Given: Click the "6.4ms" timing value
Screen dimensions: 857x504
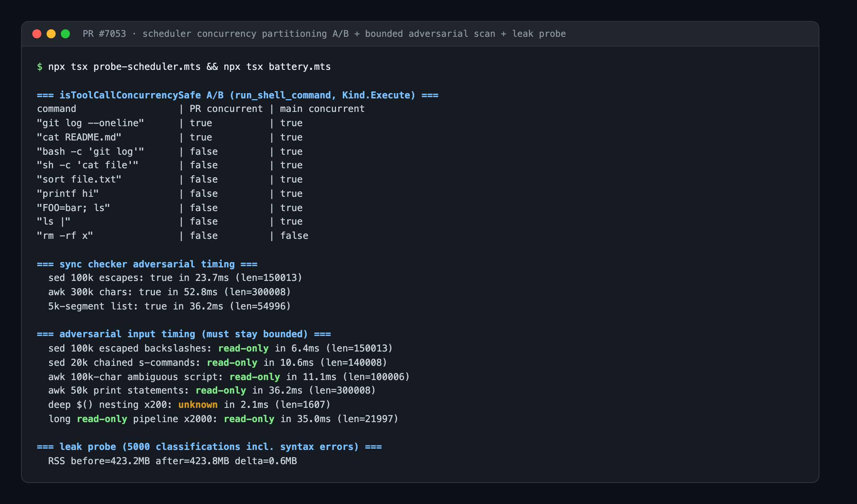Looking at the screenshot, I should coord(305,349).
